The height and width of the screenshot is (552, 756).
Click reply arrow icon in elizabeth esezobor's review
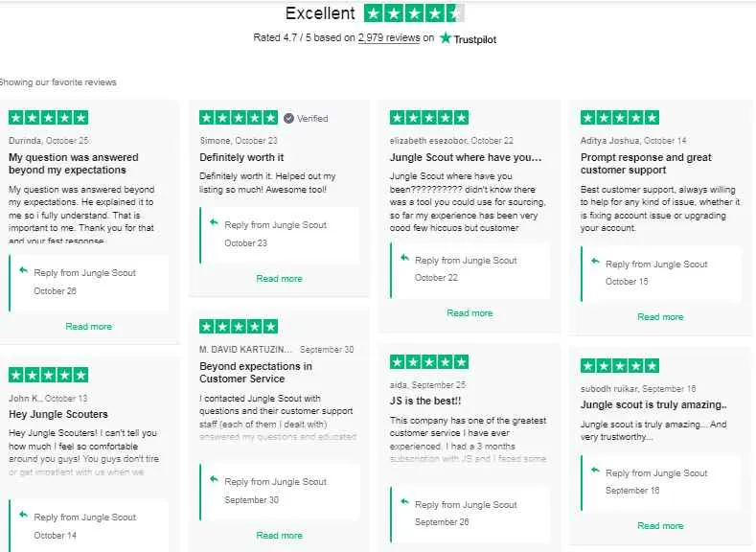pyautogui.click(x=404, y=258)
